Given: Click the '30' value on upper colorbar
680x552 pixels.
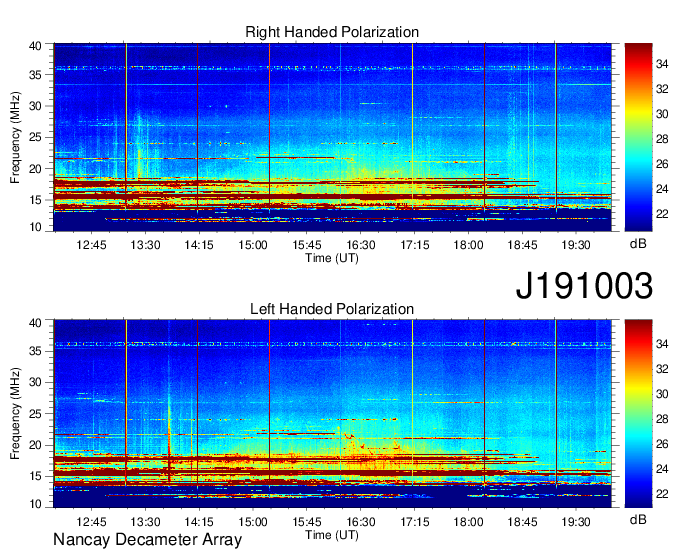Looking at the screenshot, I should coord(662,114).
